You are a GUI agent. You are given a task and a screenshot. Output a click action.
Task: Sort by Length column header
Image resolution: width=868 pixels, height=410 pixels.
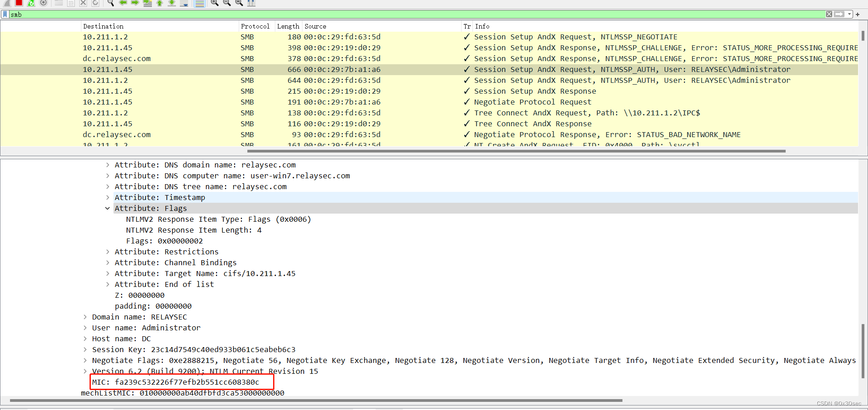click(x=288, y=26)
